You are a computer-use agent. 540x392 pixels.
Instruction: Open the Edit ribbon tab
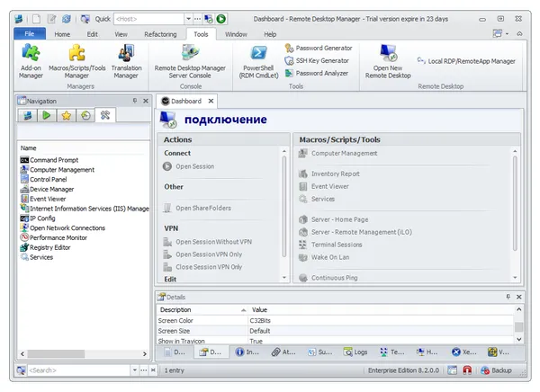point(92,34)
